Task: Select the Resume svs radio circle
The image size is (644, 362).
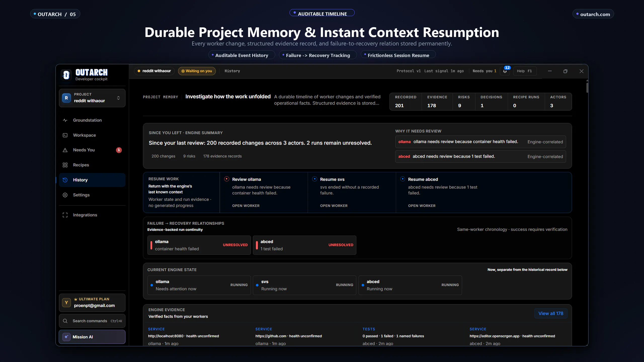Action: coord(314,179)
